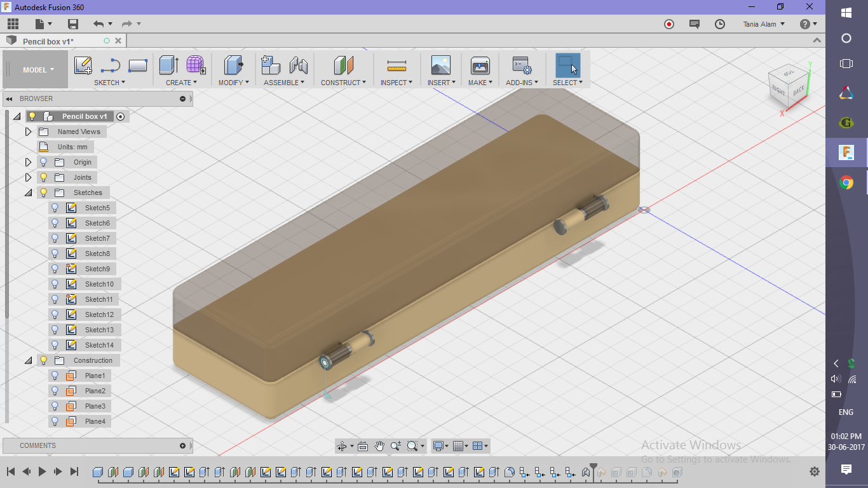This screenshot has width=868, height=488.
Task: Select the Line sketch tool
Action: pos(111,65)
